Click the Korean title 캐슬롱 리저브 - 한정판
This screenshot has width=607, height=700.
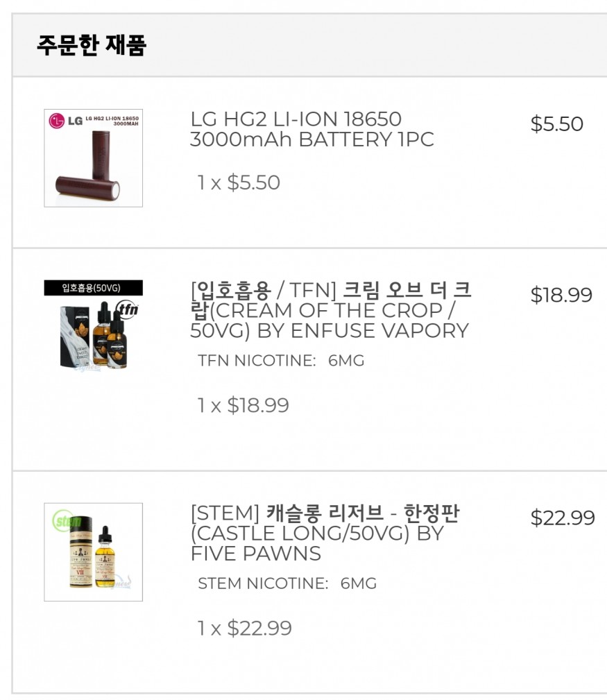(363, 513)
